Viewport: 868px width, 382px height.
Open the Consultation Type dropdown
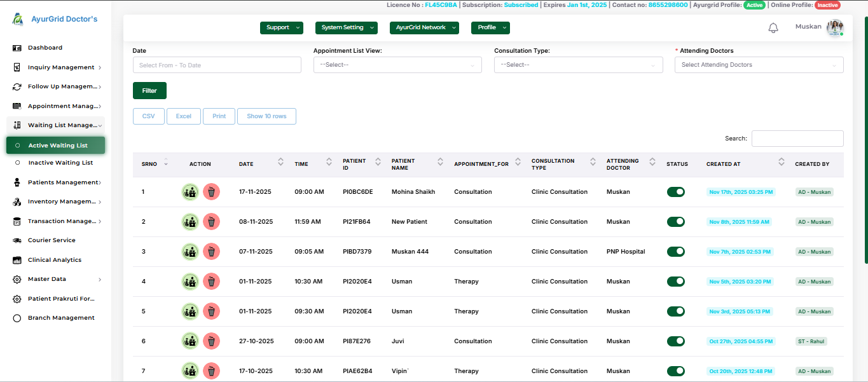click(578, 65)
